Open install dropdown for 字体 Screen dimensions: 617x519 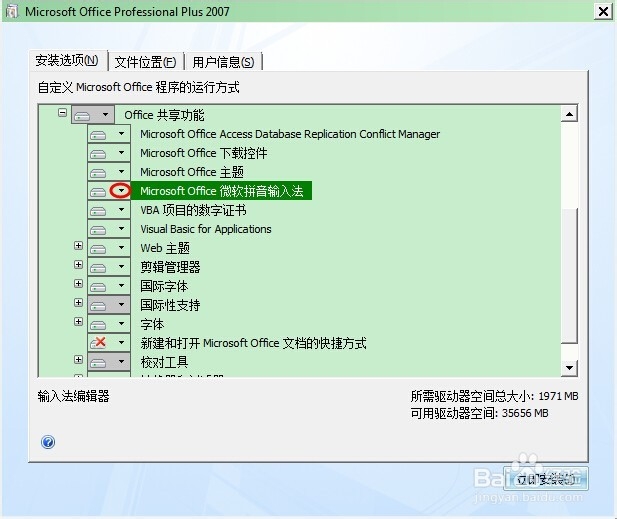tap(121, 324)
